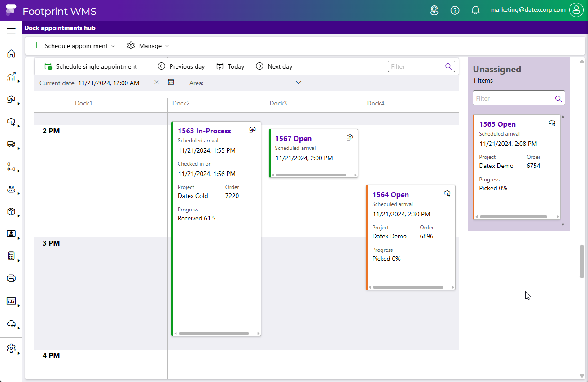Jump to Today
This screenshot has width=588, height=382.
[x=231, y=66]
